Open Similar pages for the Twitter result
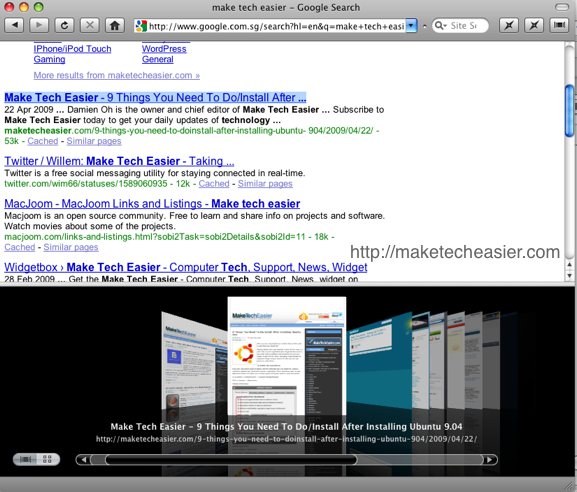The height and width of the screenshot is (492, 577). [265, 184]
